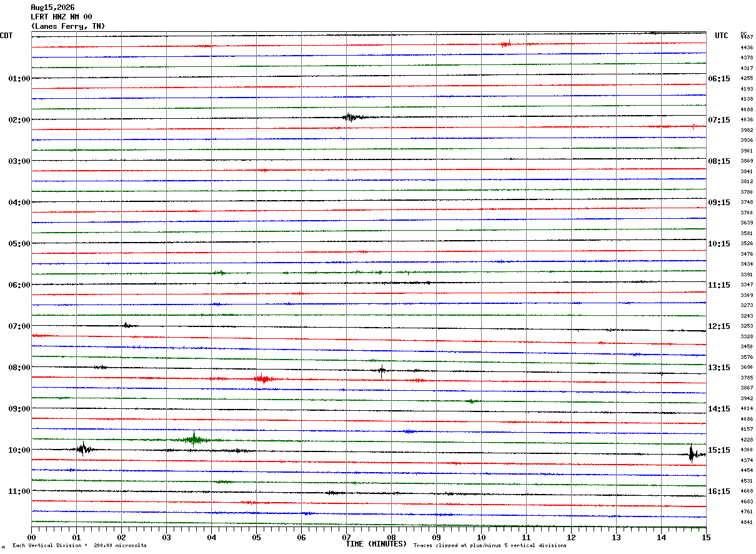
Task: Click the 00 minute axis tick label
Action: tap(31, 537)
